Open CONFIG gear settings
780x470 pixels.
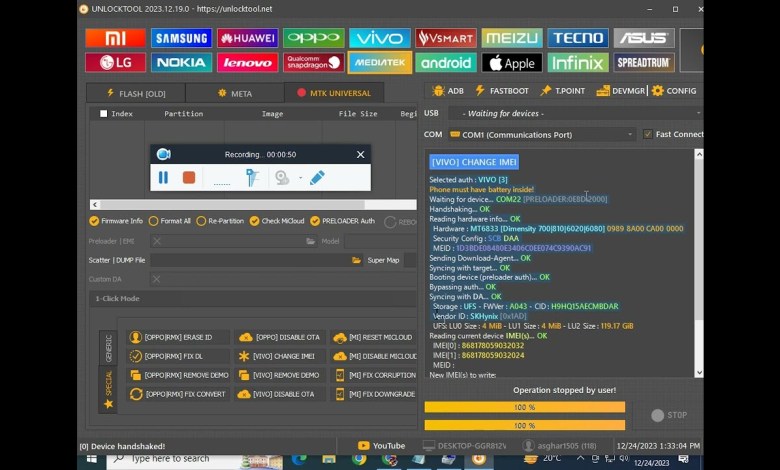[673, 91]
